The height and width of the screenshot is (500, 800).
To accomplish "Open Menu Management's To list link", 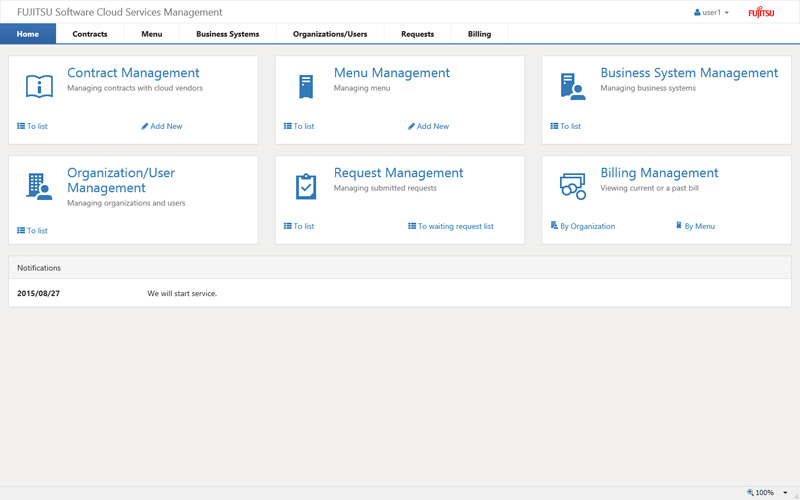I will (299, 126).
